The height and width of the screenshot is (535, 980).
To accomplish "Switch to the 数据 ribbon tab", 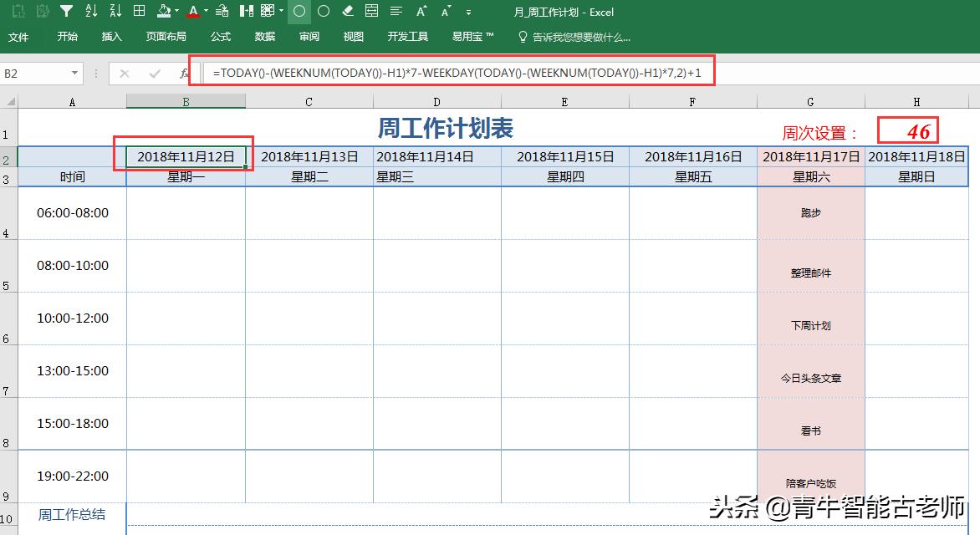I will (x=263, y=36).
